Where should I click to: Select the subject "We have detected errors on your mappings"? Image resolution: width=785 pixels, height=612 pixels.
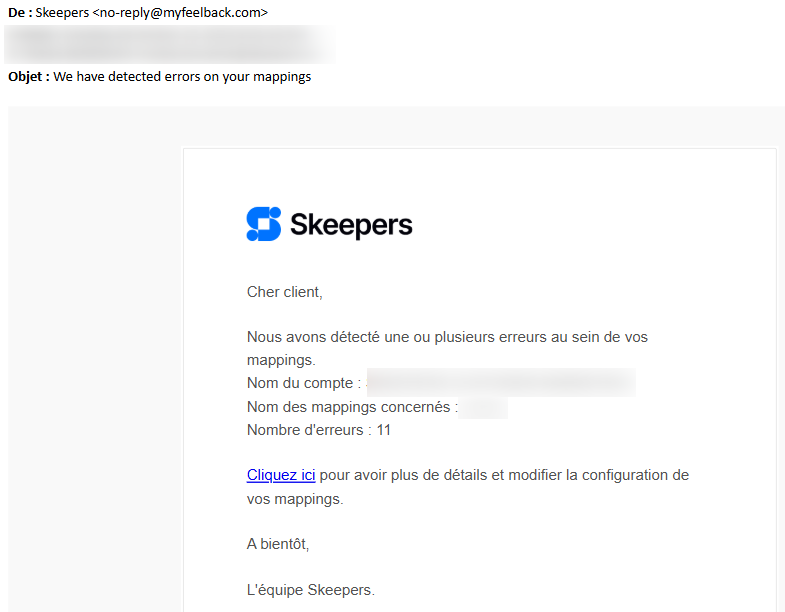(x=182, y=76)
